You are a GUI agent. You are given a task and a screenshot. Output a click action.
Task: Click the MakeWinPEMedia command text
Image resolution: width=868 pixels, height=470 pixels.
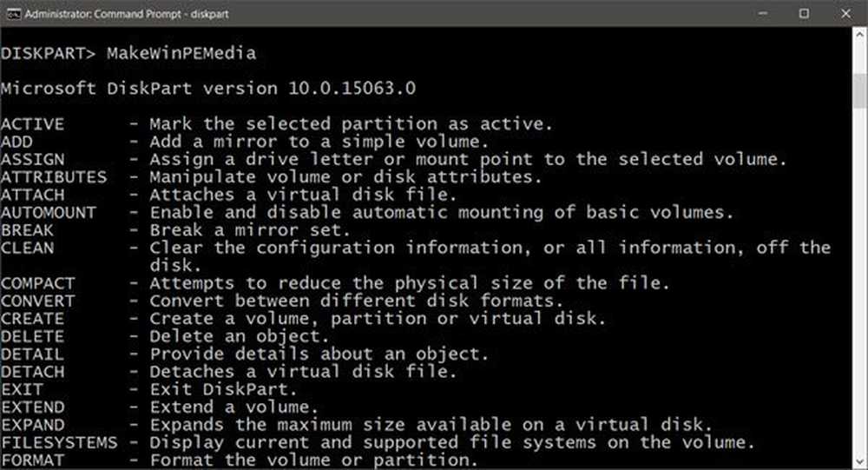[181, 53]
